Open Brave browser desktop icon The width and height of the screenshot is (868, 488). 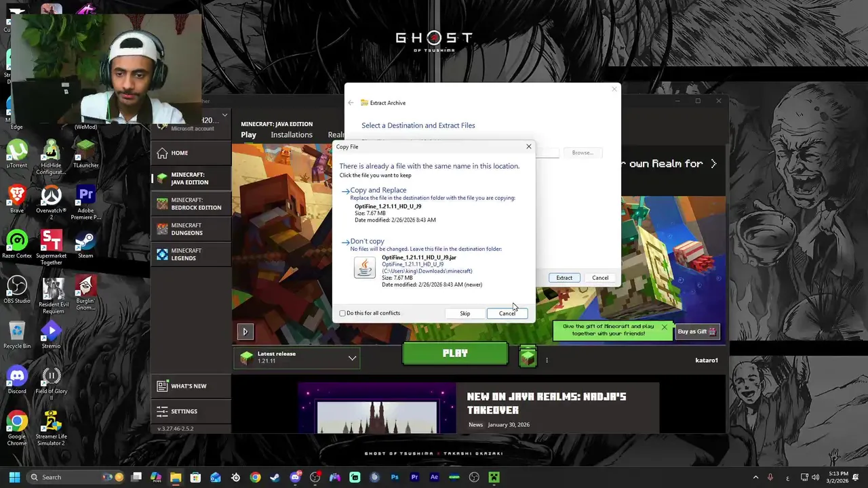[17, 199]
